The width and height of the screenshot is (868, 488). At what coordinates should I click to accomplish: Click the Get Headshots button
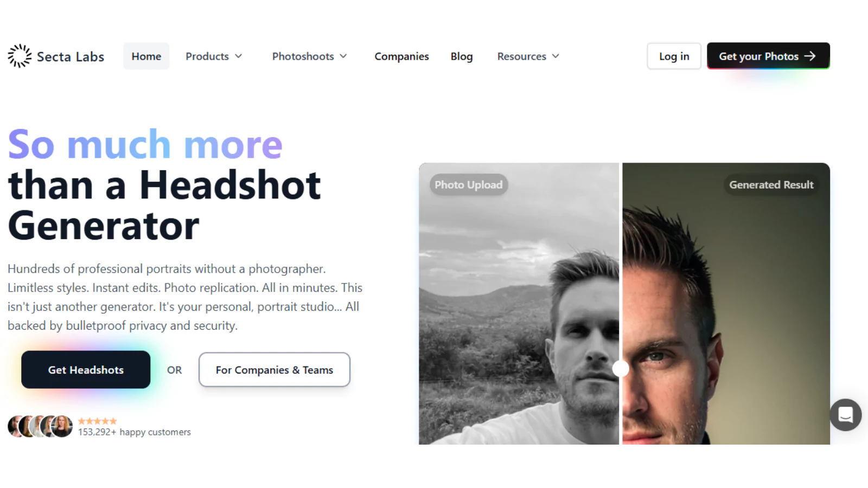pyautogui.click(x=86, y=369)
